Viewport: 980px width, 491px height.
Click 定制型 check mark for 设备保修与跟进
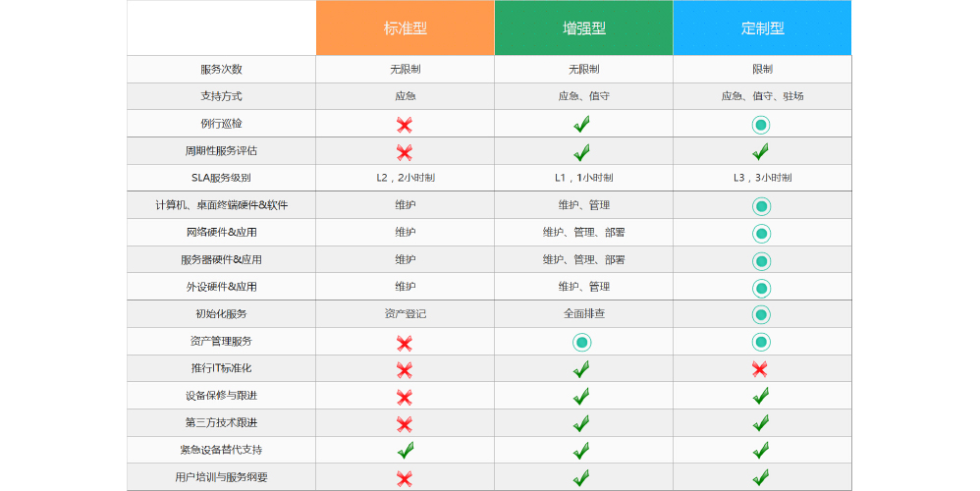pyautogui.click(x=761, y=397)
